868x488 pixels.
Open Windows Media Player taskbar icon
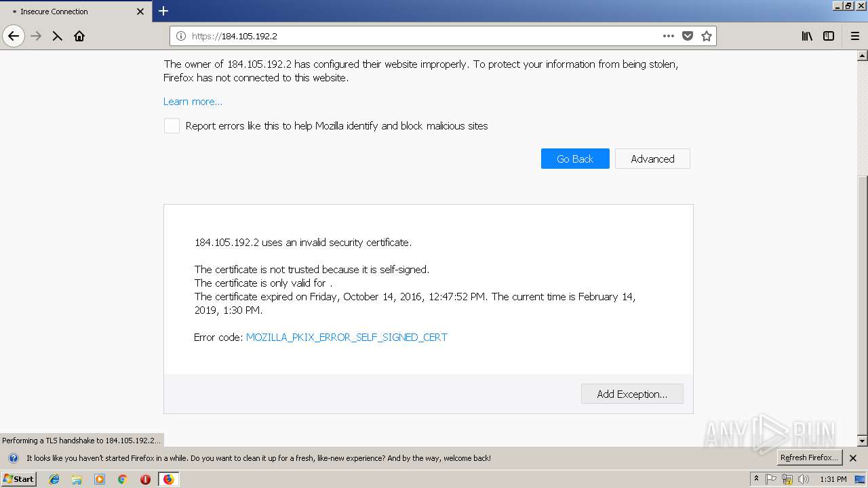click(100, 479)
